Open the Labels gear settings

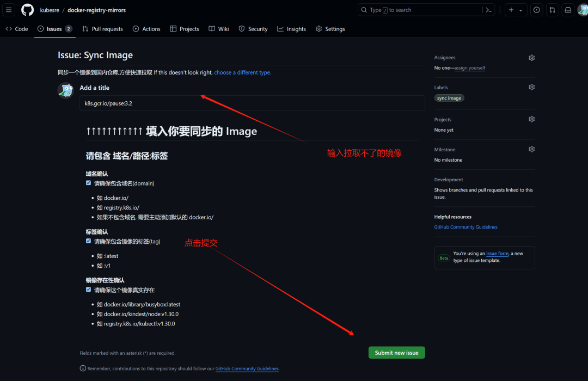pos(531,87)
